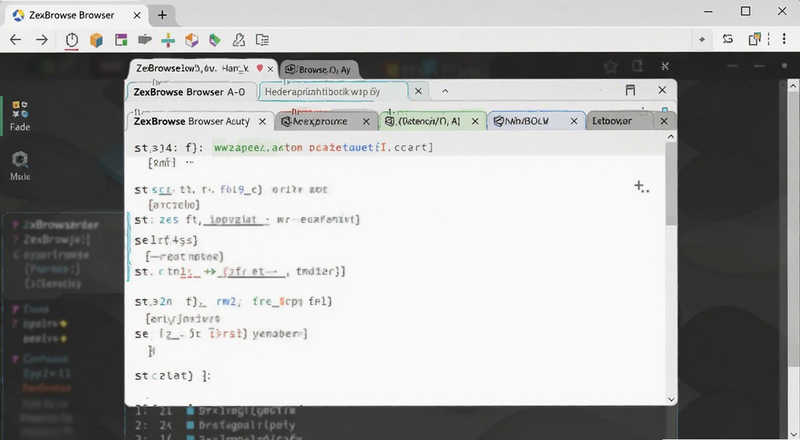Image resolution: width=800 pixels, height=440 pixels.
Task: Click the small diamond icon near sync
Action: (702, 40)
